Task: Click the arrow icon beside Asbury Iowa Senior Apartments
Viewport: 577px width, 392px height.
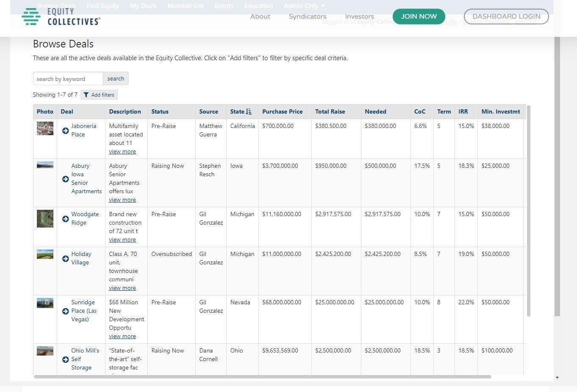Action: click(65, 179)
